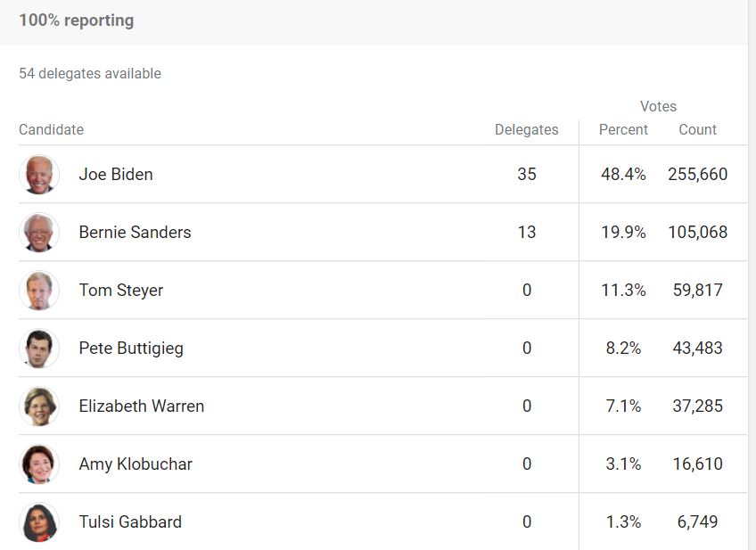
Task: Click the Count column header
Action: (x=698, y=129)
